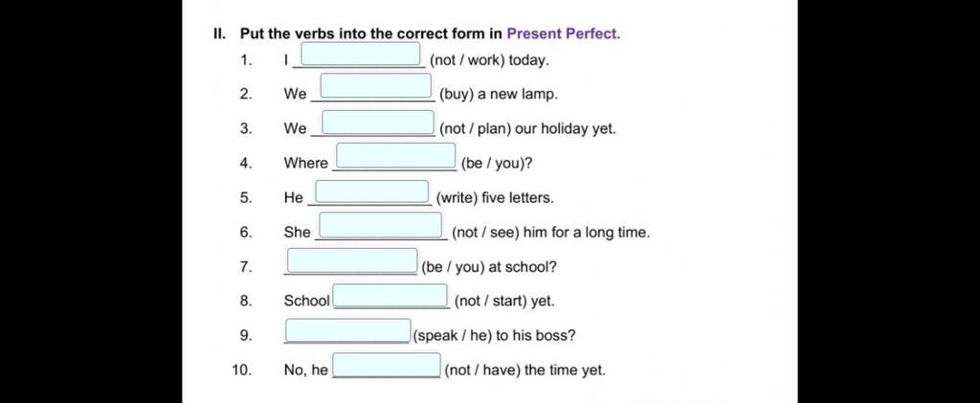This screenshot has width=980, height=403.
Task: Click the box before "(speak / he) to his boss?"
Action: [348, 330]
